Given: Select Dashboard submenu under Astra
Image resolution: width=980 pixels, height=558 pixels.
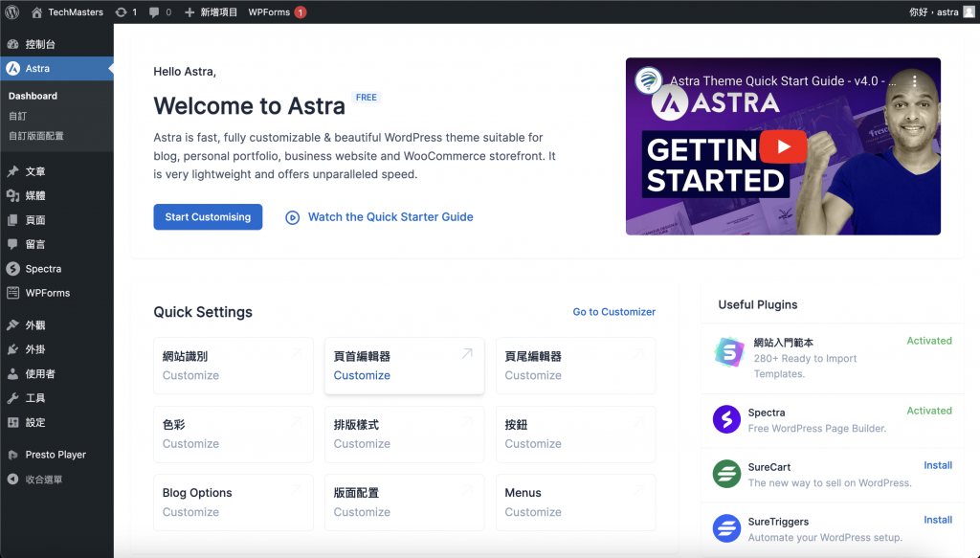Looking at the screenshot, I should point(33,96).
